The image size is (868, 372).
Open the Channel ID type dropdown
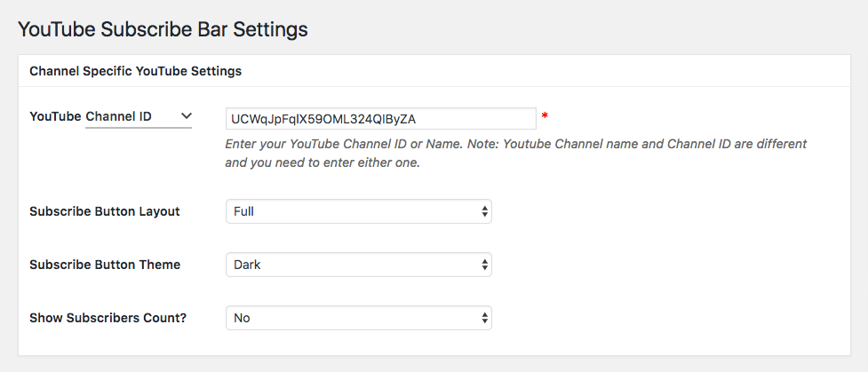click(x=139, y=117)
